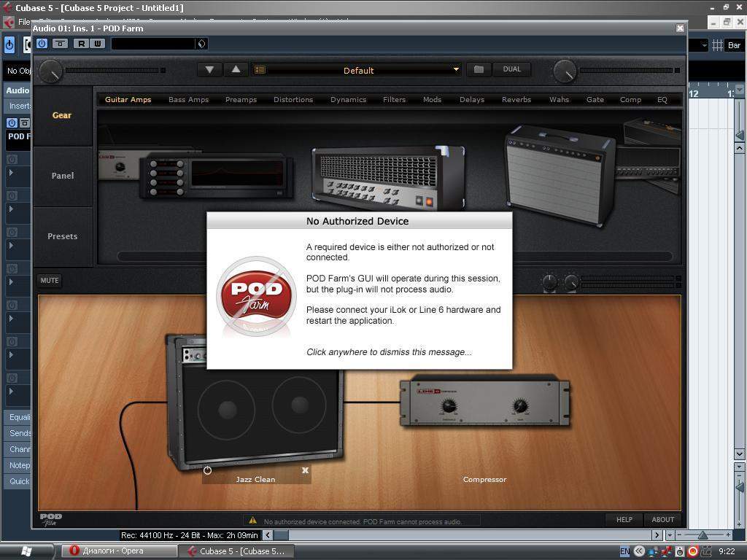This screenshot has width=747, height=560.
Task: Click the preset list icon left of Default
Action: click(x=260, y=70)
